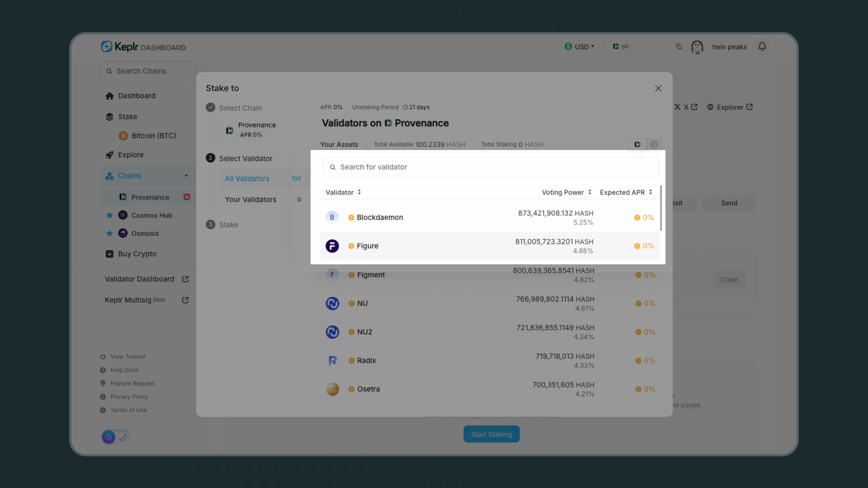Click the notification bell icon

(x=762, y=47)
